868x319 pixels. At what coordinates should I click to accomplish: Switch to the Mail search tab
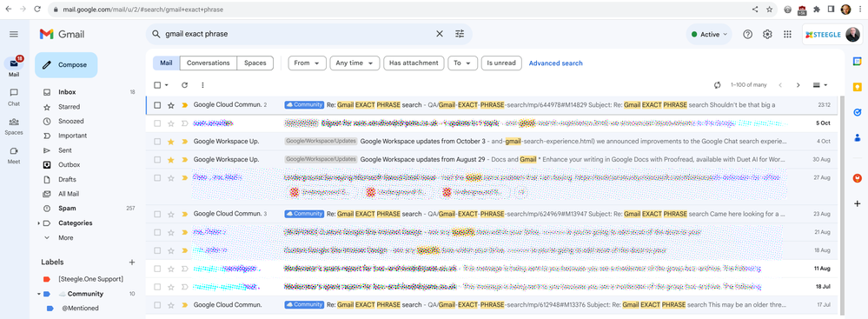166,63
